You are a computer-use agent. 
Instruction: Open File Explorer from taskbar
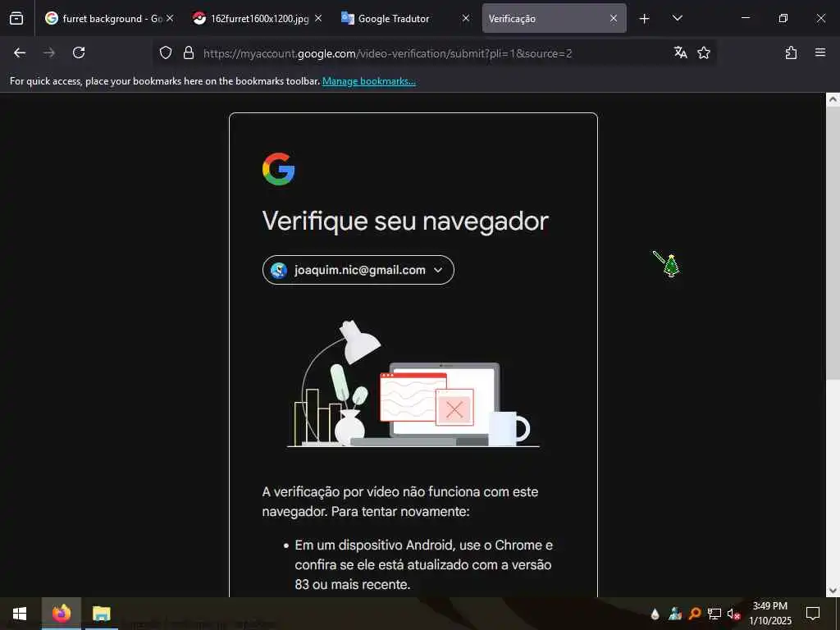(x=101, y=614)
